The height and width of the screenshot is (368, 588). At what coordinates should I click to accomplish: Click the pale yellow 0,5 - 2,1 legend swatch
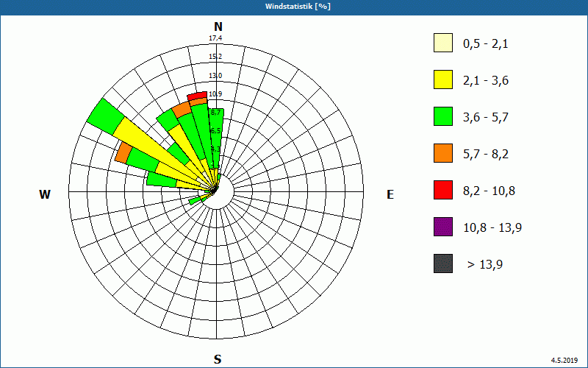point(443,43)
